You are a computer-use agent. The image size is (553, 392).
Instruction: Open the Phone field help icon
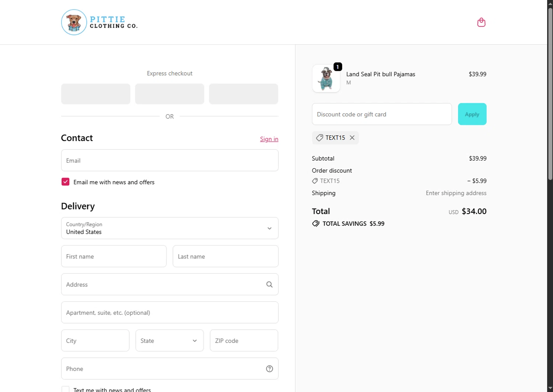tap(269, 369)
